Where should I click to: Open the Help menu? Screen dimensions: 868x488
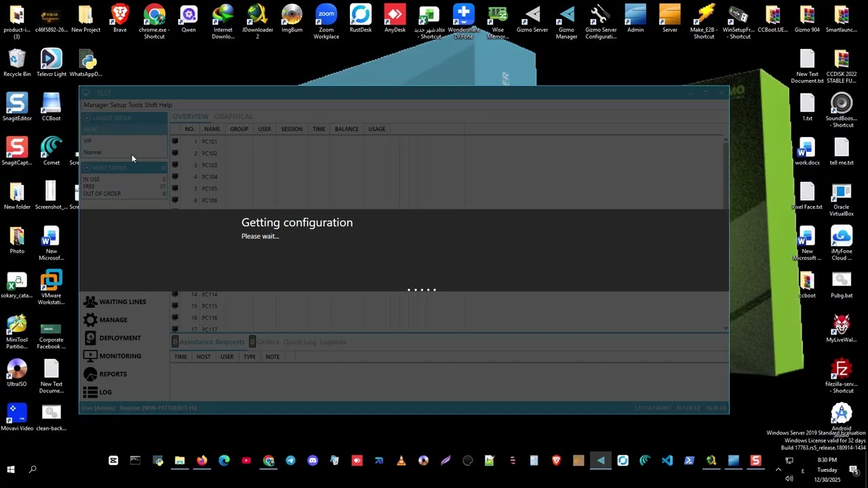point(165,105)
